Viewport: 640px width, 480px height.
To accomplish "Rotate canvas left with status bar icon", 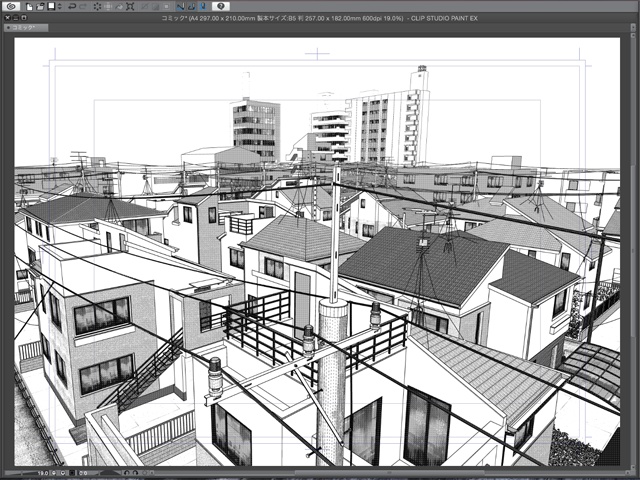I will 127,473.
